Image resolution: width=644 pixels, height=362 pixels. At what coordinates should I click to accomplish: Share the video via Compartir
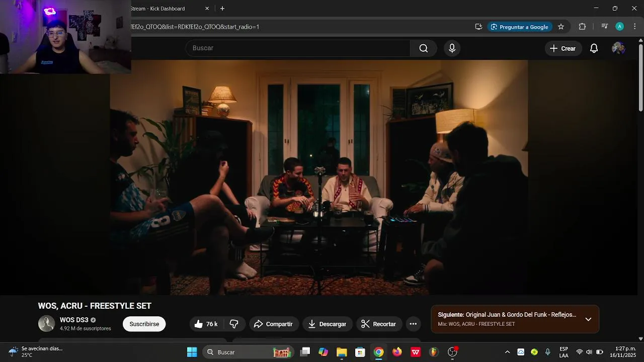click(x=274, y=324)
